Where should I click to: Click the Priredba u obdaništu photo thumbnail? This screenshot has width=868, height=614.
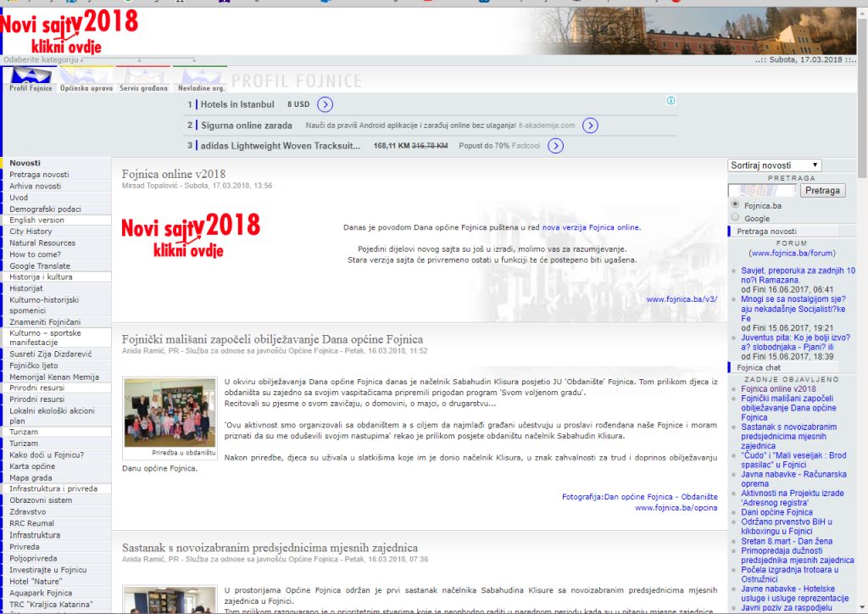pos(170,413)
